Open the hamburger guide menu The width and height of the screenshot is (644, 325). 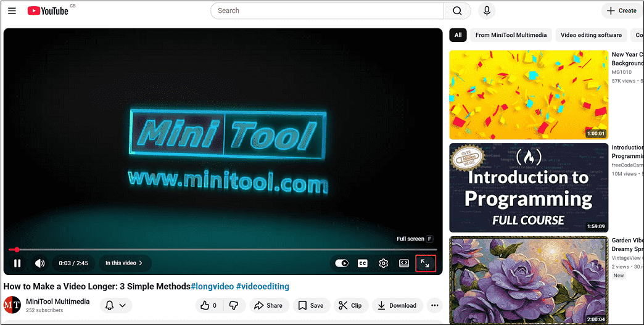12,11
